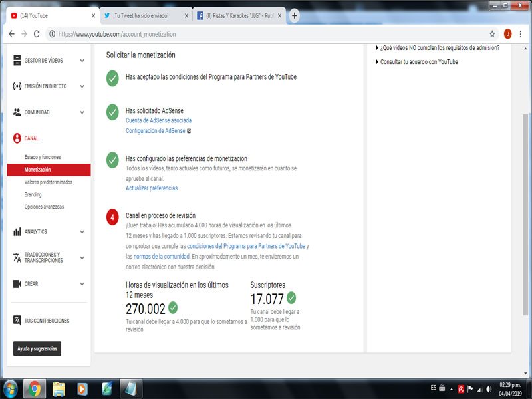Expand the Crear section chevron

[x=82, y=284]
